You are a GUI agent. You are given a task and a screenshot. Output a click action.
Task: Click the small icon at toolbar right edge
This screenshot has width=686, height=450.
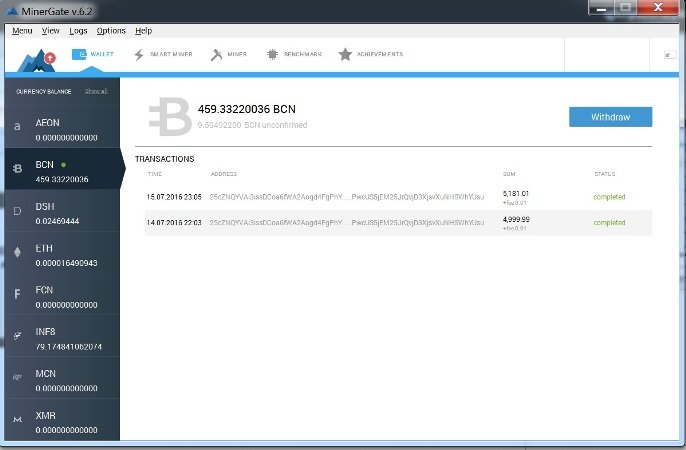pyautogui.click(x=669, y=55)
